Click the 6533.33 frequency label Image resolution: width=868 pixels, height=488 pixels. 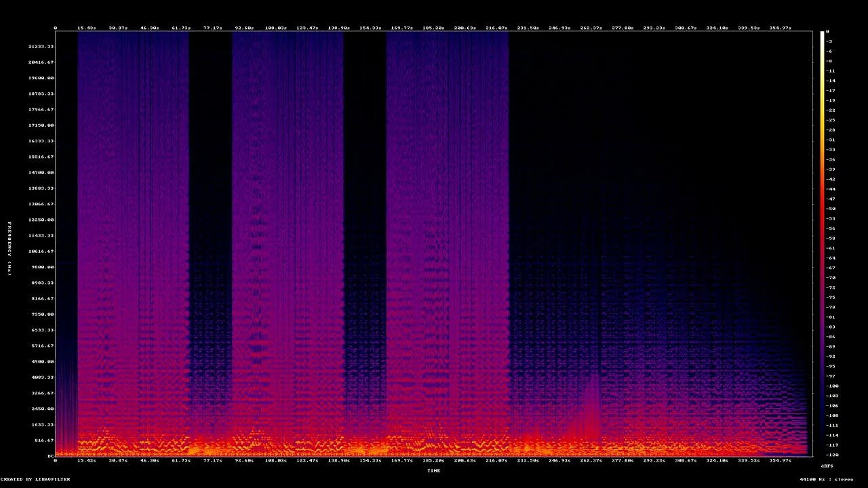43,330
